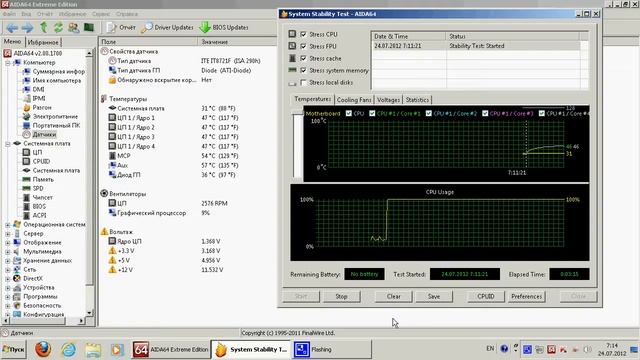
Task: Switch to the Меню tab
Action: coord(12,42)
